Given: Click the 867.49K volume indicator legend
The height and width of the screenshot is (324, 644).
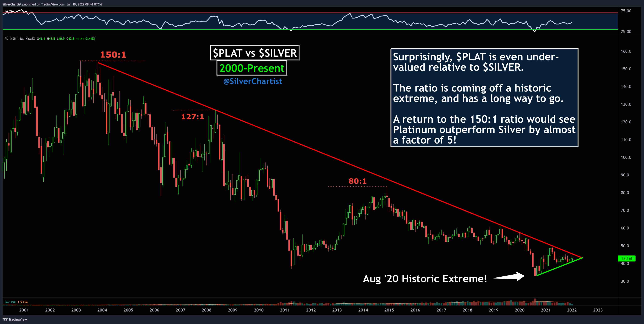Looking at the screenshot, I should pos(10,302).
